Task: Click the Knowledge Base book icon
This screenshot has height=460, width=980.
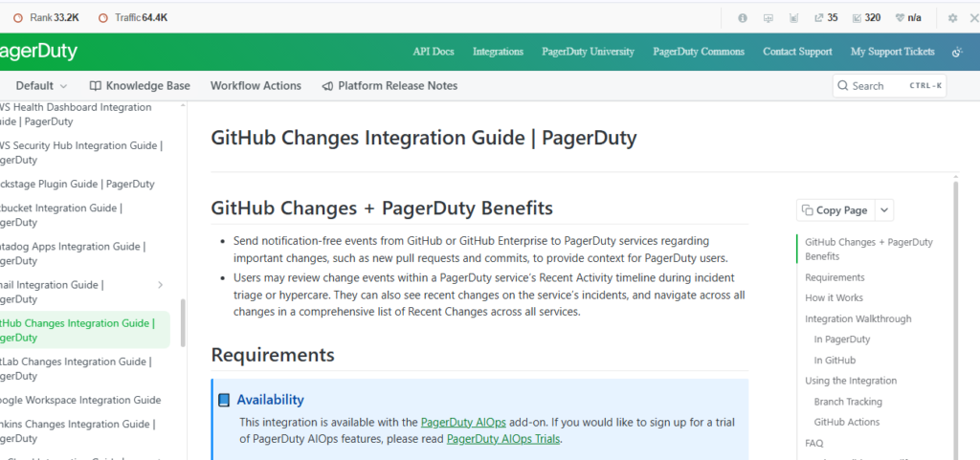Action: (96, 85)
